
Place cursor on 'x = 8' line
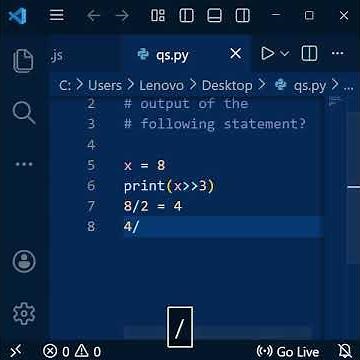pyautogui.click(x=144, y=165)
